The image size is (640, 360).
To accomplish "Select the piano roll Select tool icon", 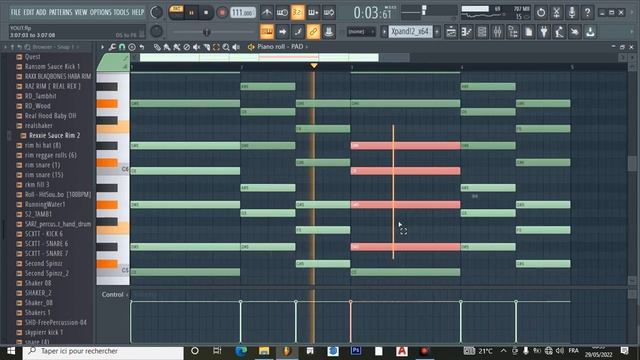I will tap(216, 47).
